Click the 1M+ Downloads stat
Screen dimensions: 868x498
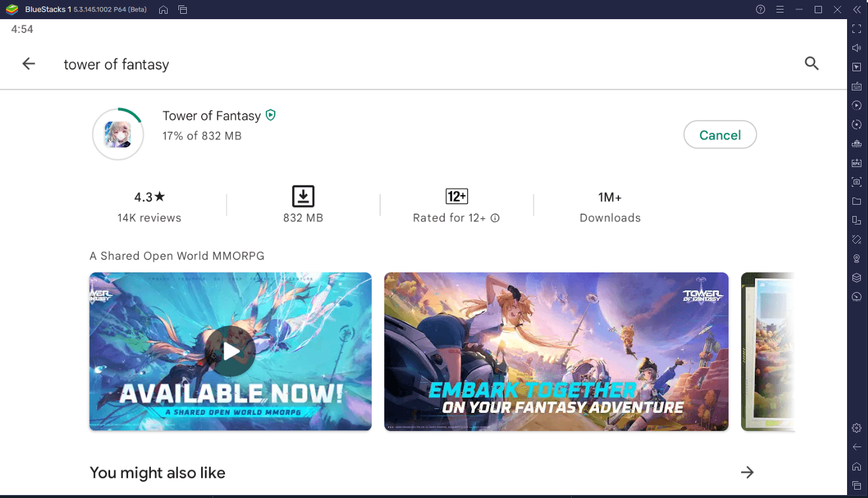[x=610, y=207]
